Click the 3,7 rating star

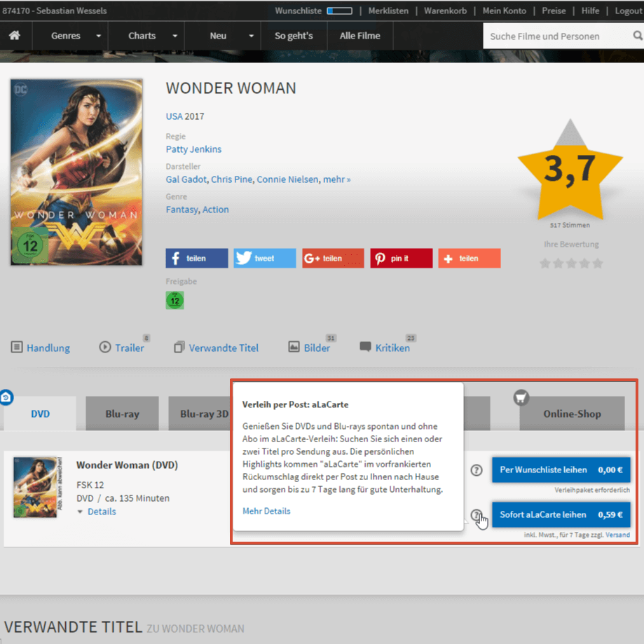(570, 170)
